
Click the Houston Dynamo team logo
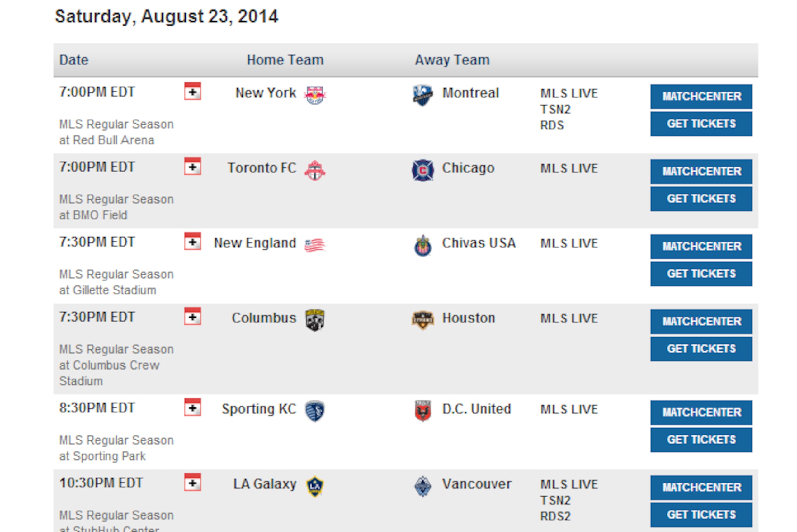pos(423,320)
